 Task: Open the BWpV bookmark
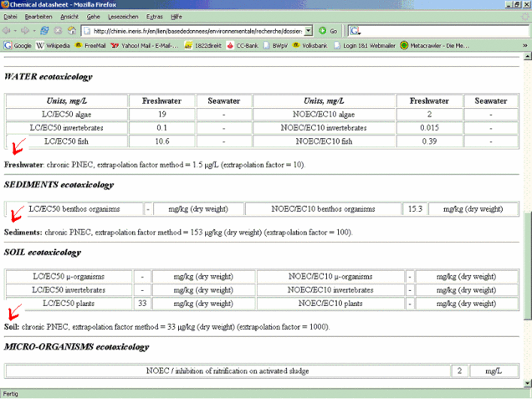[275, 45]
